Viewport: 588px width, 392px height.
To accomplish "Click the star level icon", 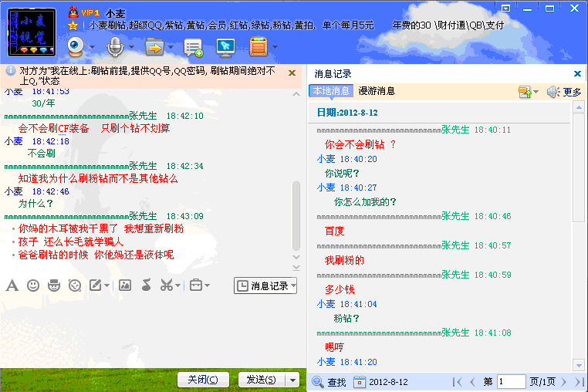I will (73, 25).
